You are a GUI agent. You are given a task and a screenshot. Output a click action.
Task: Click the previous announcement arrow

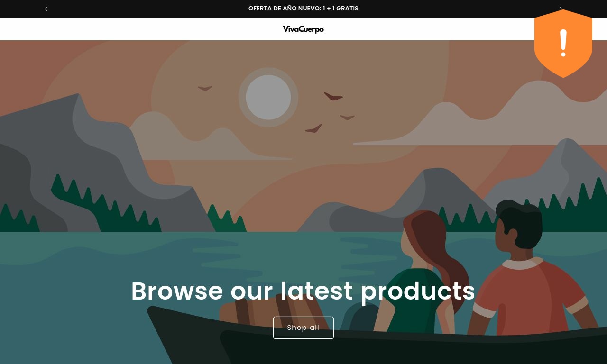46,9
